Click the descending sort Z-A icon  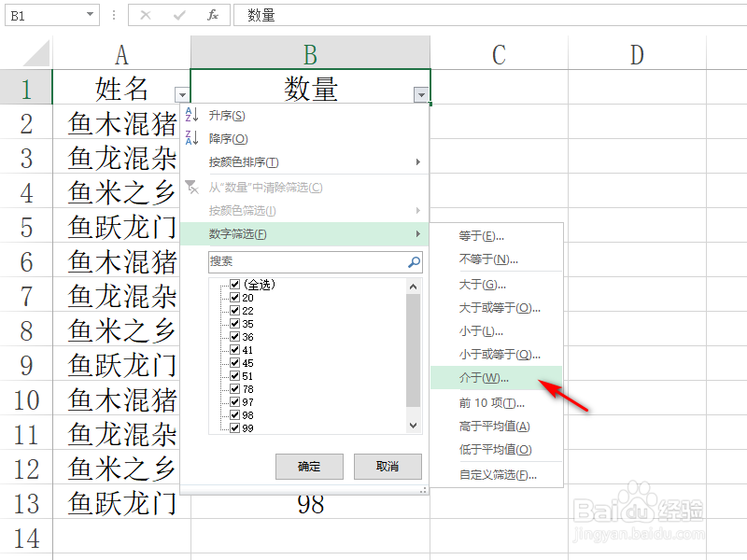(x=191, y=138)
